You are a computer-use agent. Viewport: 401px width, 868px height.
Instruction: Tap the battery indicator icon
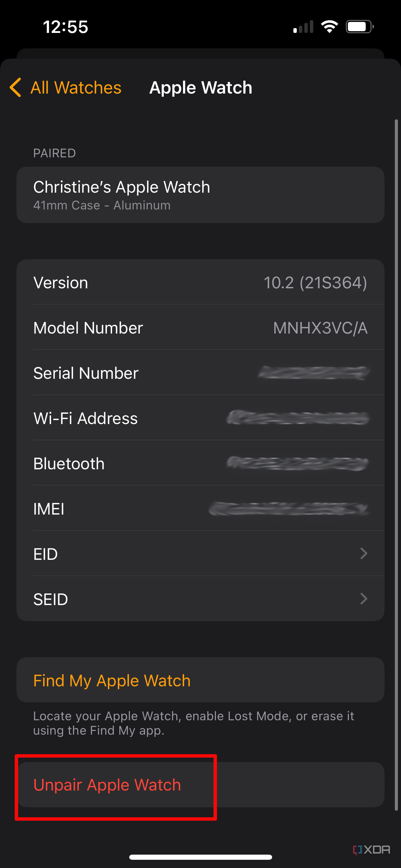(359, 27)
